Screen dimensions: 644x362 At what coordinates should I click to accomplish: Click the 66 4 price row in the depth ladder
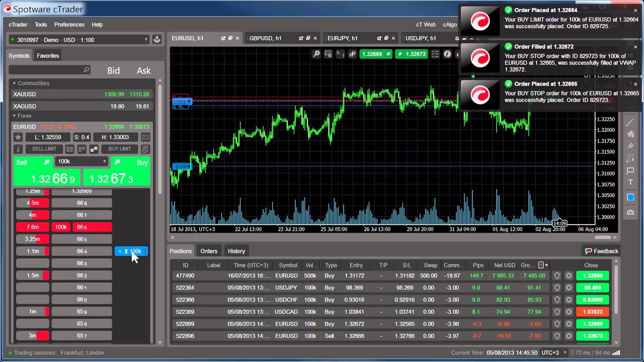tap(82, 251)
